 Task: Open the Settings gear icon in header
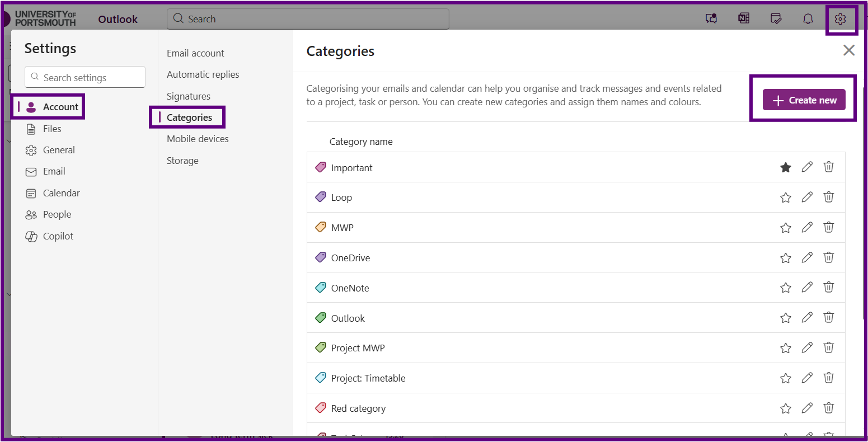point(840,19)
